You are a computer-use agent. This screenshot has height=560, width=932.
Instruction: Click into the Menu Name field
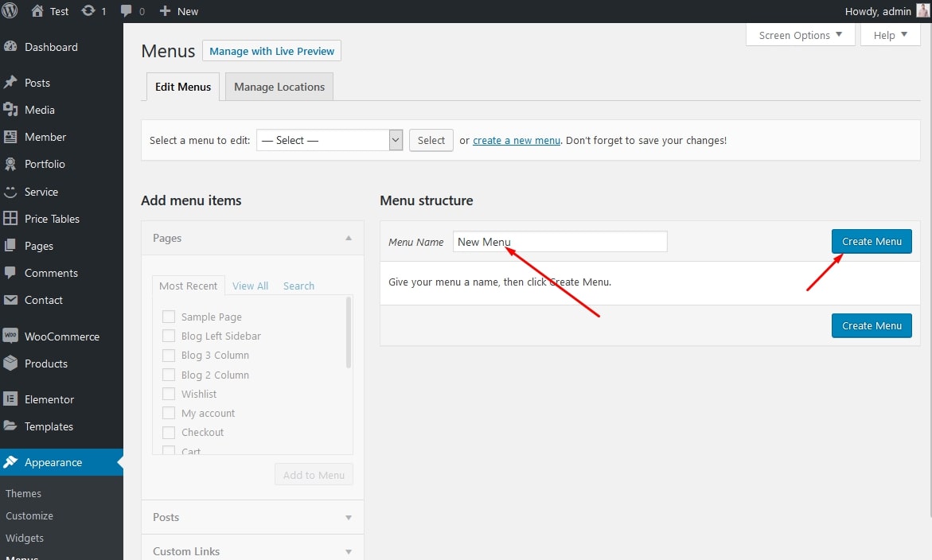[x=560, y=242]
